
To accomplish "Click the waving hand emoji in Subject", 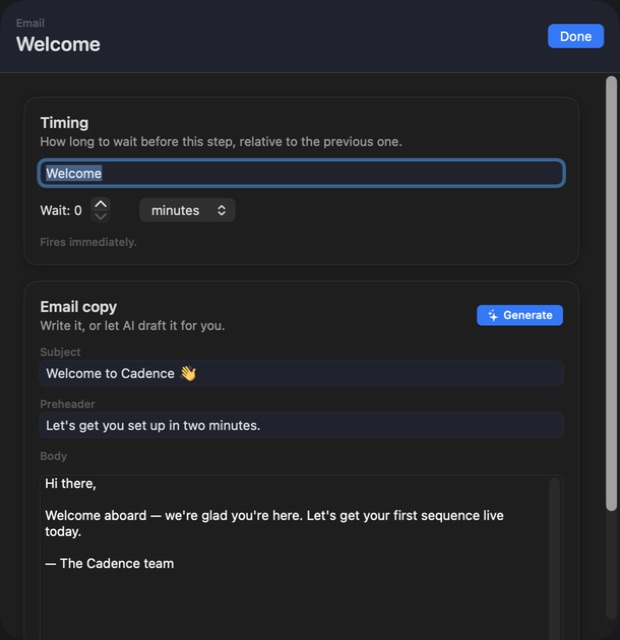I will pos(188,373).
